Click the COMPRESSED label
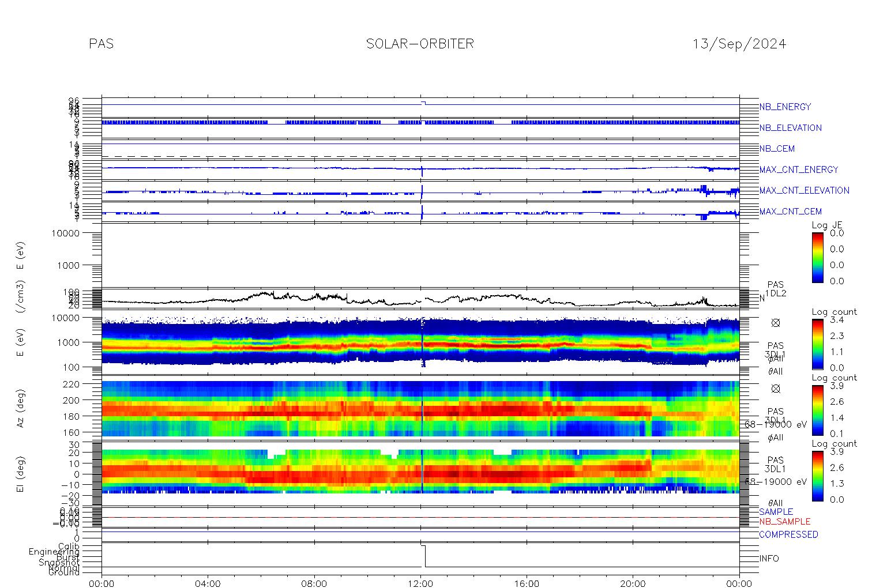872x588 pixels. point(788,534)
